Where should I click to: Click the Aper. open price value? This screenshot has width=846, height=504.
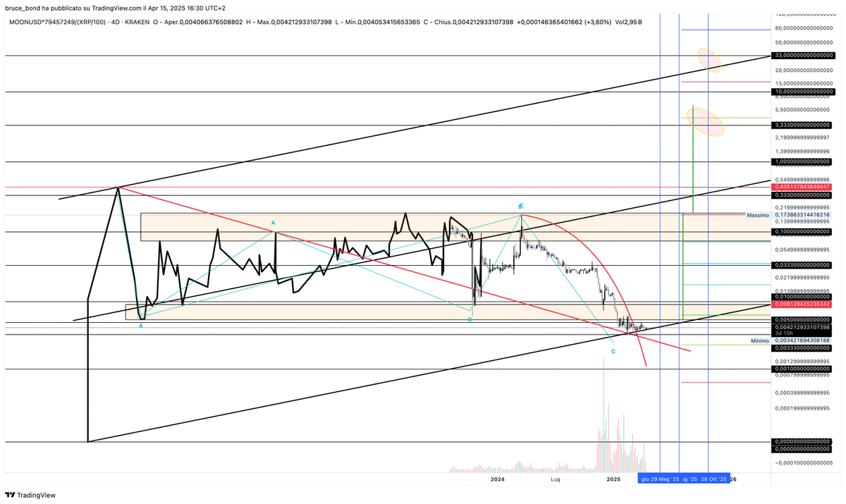pyautogui.click(x=211, y=22)
